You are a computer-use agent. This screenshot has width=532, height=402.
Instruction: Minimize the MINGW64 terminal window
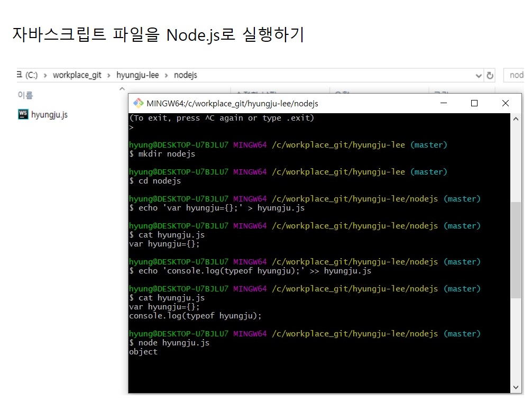point(443,103)
